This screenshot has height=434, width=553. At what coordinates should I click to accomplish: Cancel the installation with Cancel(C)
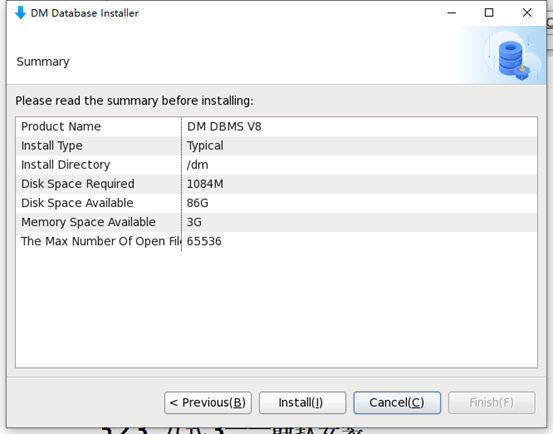click(x=397, y=402)
